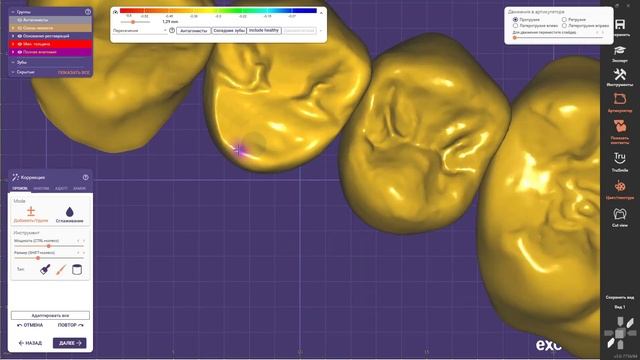Click the magic wand Correction title icon
The height and width of the screenshot is (360, 640).
16,177
